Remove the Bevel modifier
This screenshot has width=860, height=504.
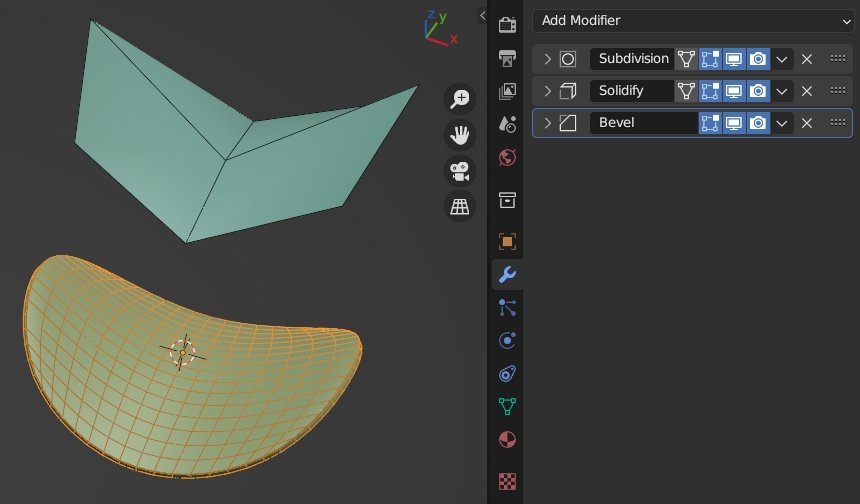pos(807,123)
